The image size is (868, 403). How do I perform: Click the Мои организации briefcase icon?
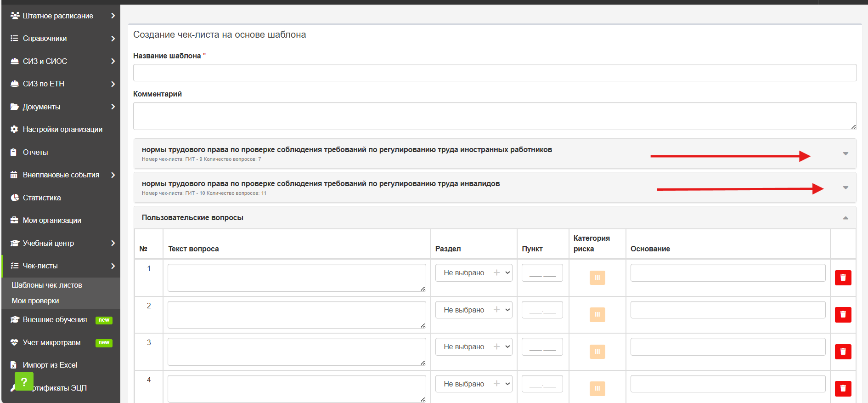14,220
